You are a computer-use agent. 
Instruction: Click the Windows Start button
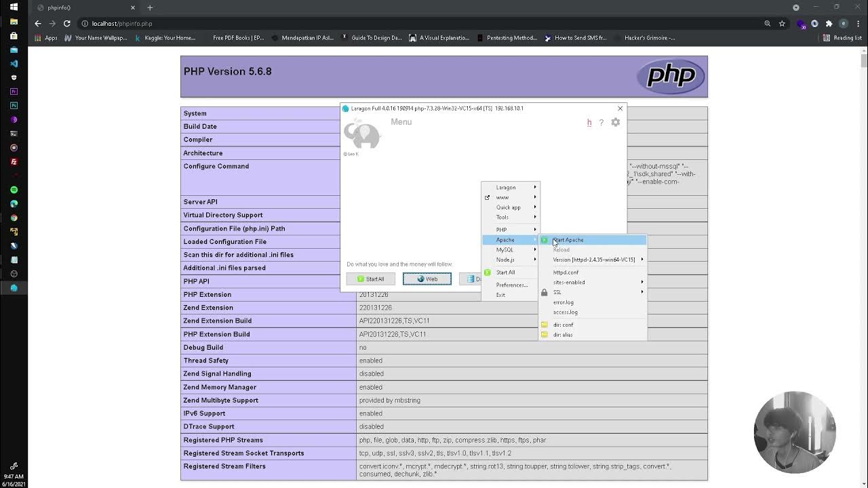tap(14, 7)
